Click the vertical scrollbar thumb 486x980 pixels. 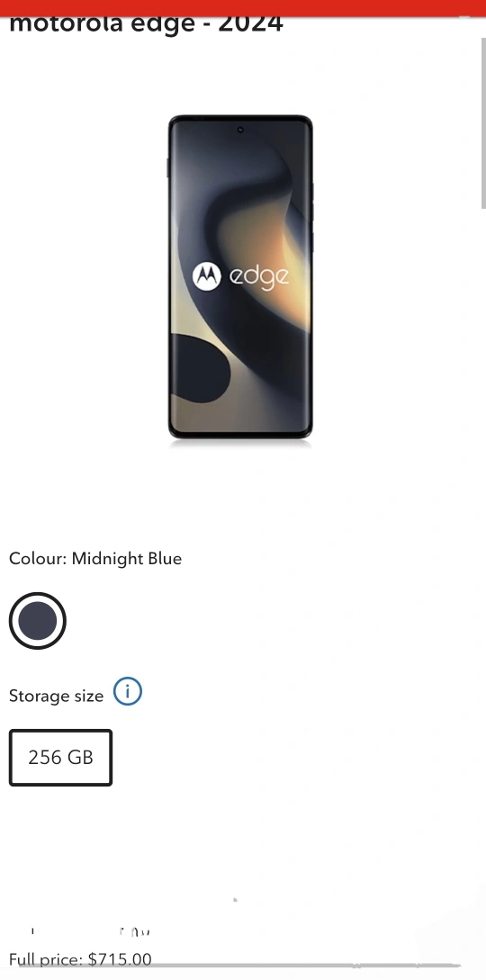tap(483, 123)
